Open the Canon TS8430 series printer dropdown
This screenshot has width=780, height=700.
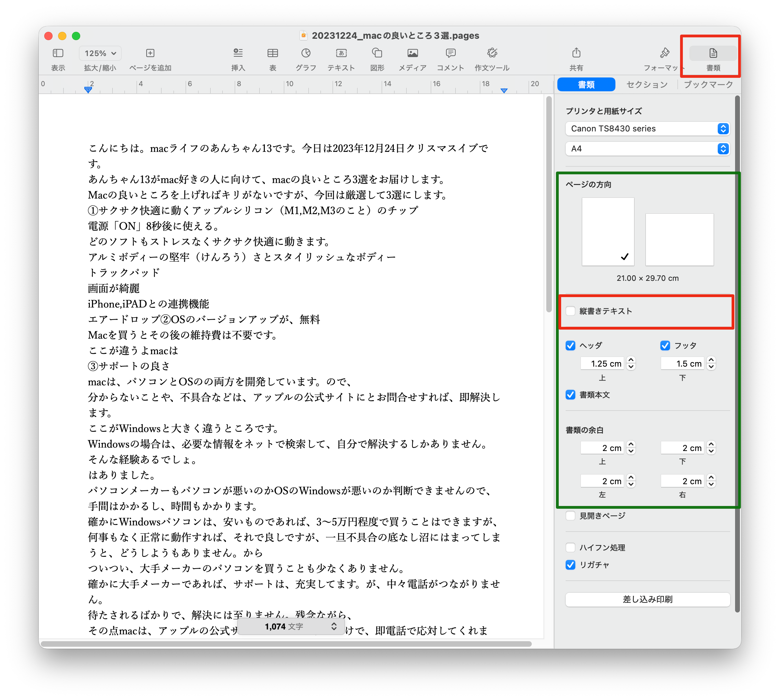click(x=647, y=128)
